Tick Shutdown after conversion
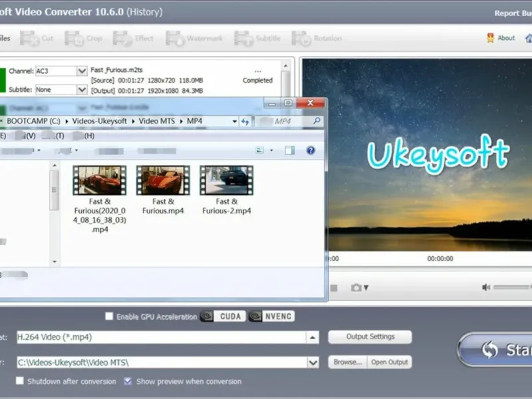This screenshot has width=532, height=399. click(20, 380)
